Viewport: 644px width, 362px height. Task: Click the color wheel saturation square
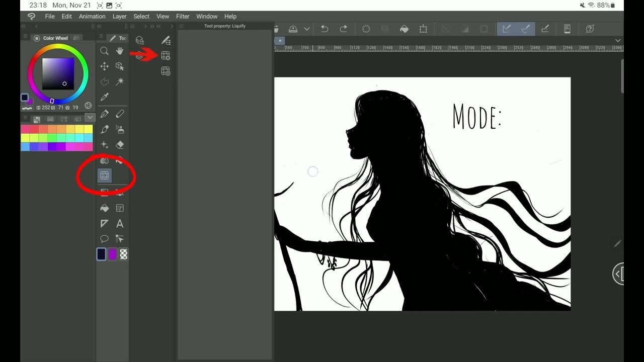click(58, 74)
